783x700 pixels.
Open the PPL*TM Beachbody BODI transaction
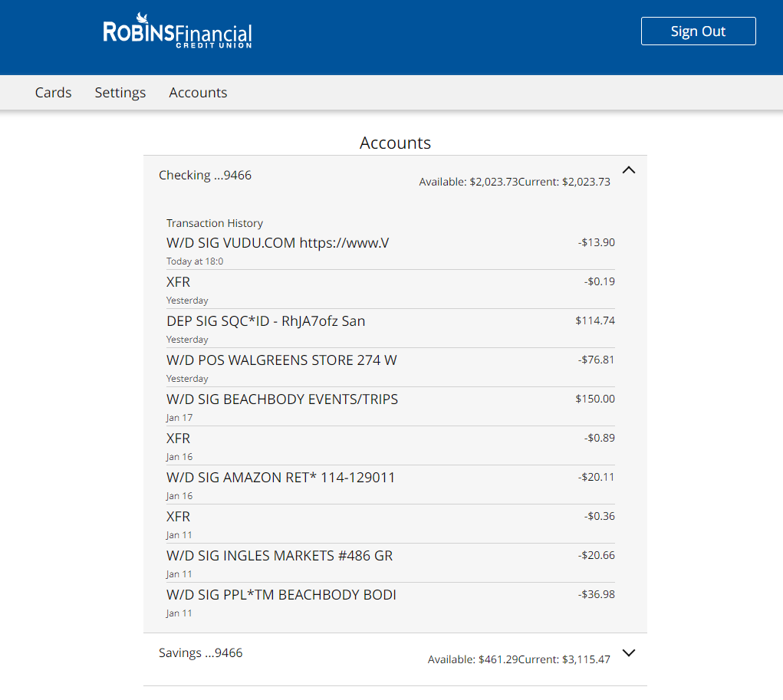click(390, 602)
